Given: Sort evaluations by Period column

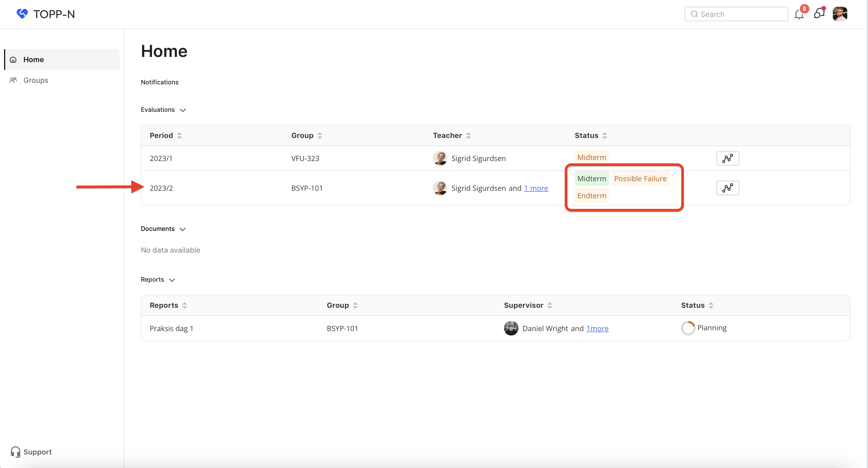Looking at the screenshot, I should click(179, 135).
